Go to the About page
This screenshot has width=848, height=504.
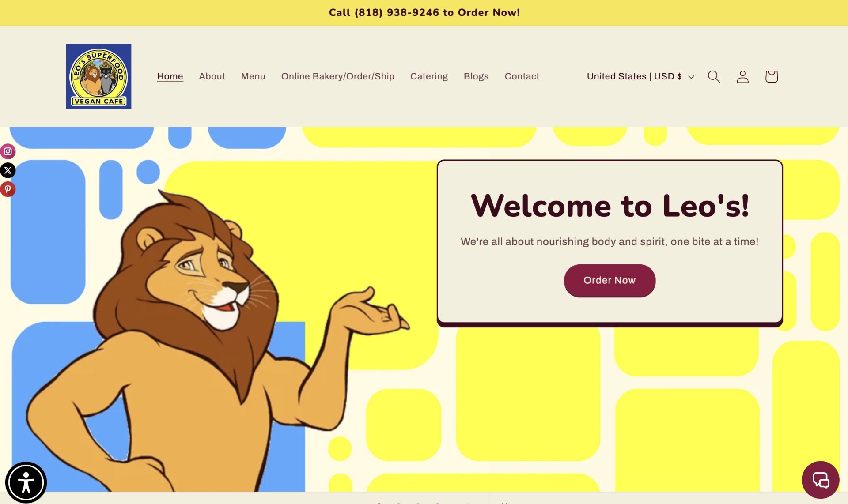tap(212, 76)
